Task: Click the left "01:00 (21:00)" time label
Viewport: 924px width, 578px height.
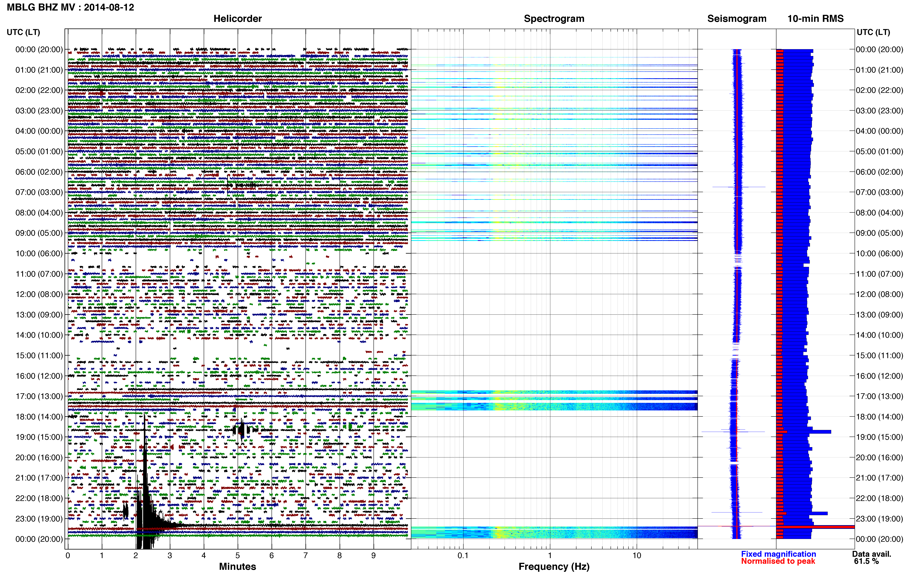Action: pyautogui.click(x=39, y=70)
